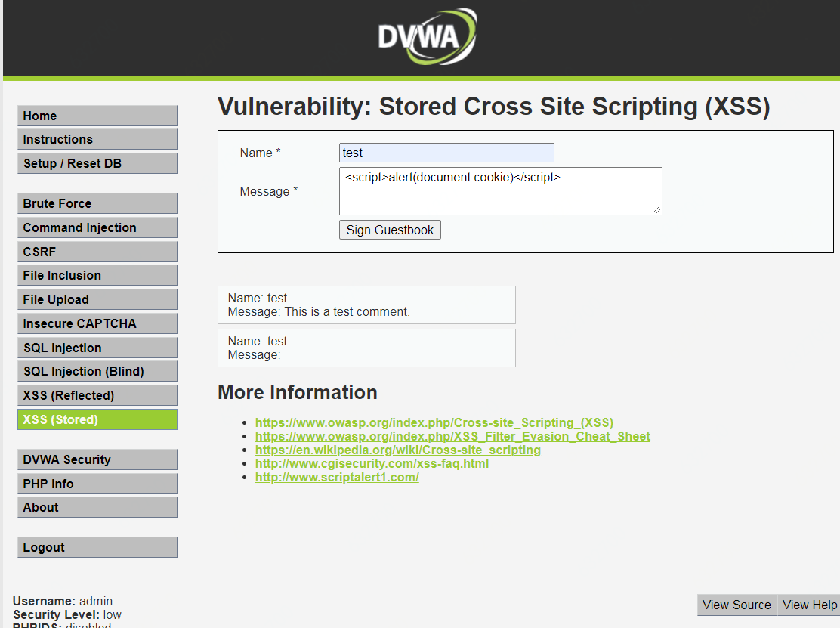The width and height of the screenshot is (840, 628).
Task: Open the Instructions page
Action: pos(97,139)
